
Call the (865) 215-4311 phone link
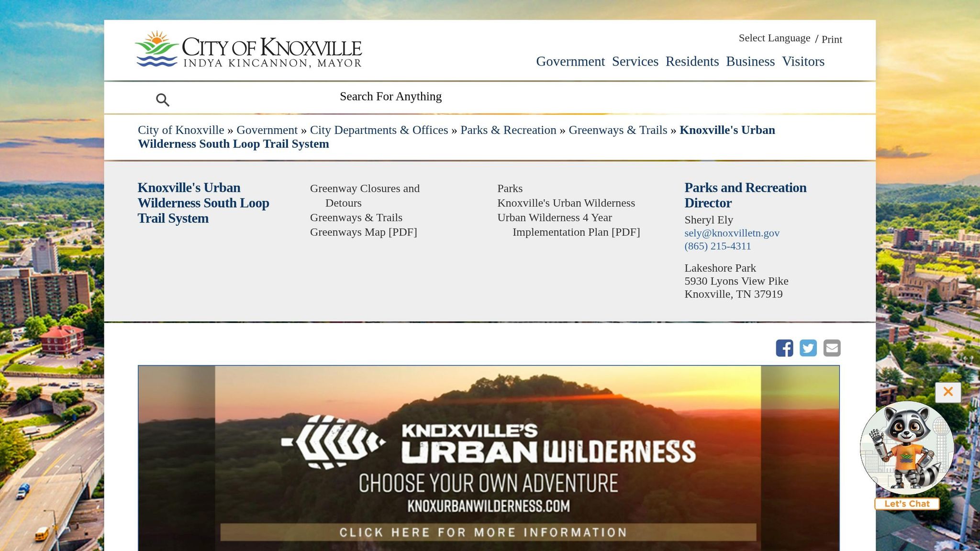[x=718, y=246]
